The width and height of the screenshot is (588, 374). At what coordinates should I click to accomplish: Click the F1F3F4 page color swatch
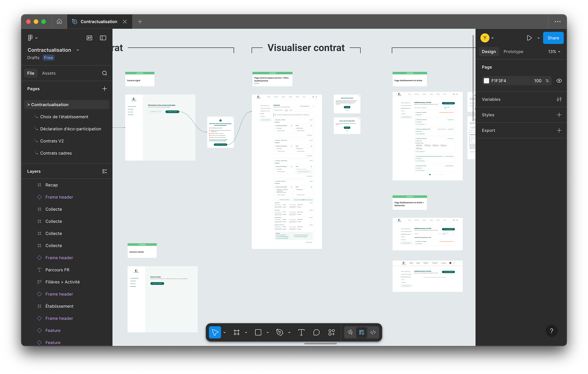tap(486, 81)
